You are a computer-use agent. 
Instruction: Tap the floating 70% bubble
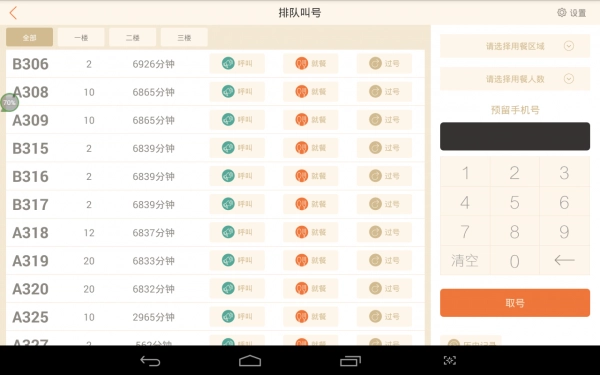pos(9,102)
